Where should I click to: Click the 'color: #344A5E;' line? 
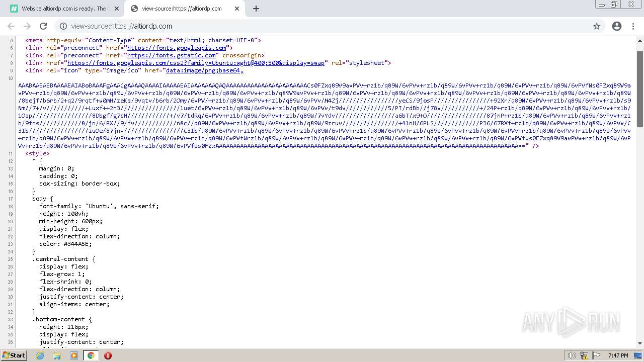pyautogui.click(x=65, y=244)
